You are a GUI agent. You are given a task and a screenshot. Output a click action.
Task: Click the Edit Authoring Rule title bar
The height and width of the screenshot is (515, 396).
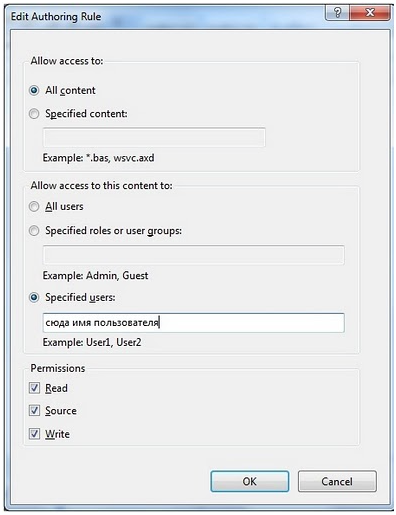[167, 16]
